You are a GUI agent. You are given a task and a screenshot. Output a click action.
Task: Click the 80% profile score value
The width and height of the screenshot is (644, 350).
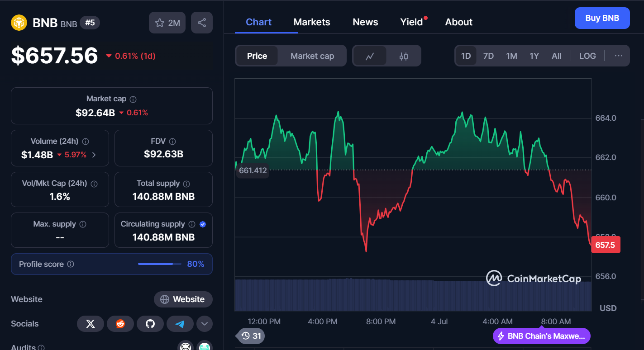point(196,264)
